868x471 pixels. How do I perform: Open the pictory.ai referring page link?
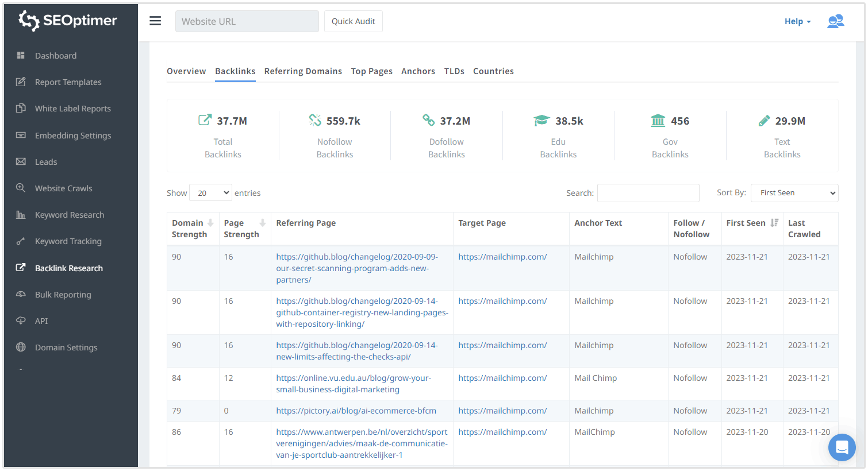pyautogui.click(x=355, y=410)
